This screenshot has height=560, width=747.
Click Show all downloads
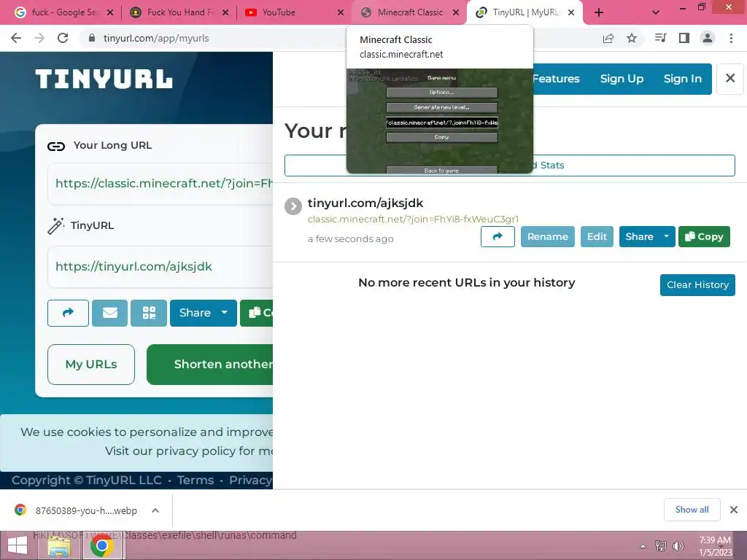692,510
